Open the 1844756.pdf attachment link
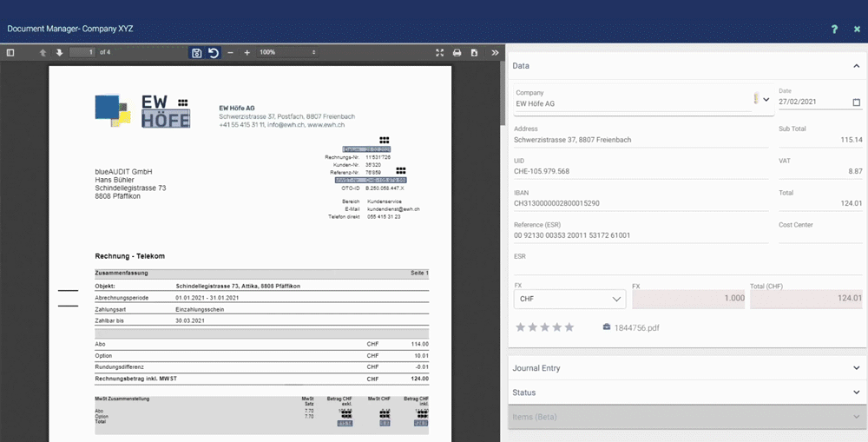The image size is (868, 442). [635, 327]
